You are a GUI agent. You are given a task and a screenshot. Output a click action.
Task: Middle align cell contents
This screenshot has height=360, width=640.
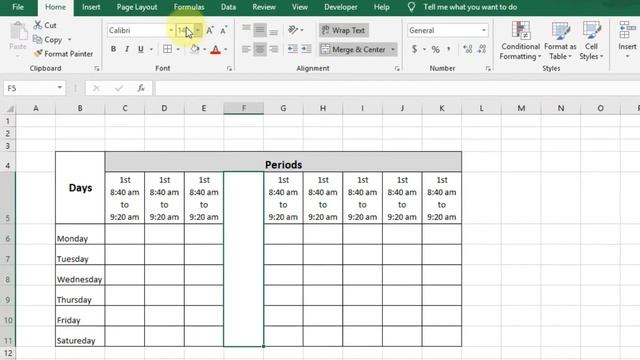260,30
